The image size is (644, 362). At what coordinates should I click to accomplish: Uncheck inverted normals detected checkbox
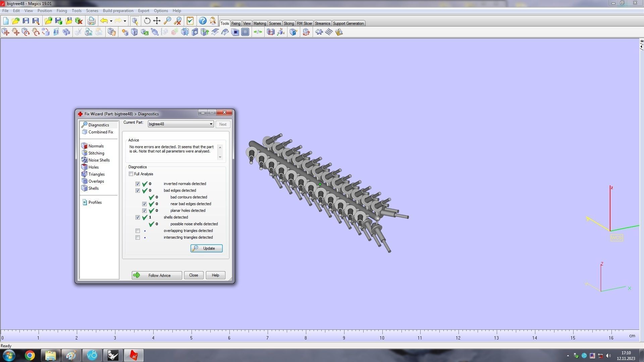(x=138, y=184)
